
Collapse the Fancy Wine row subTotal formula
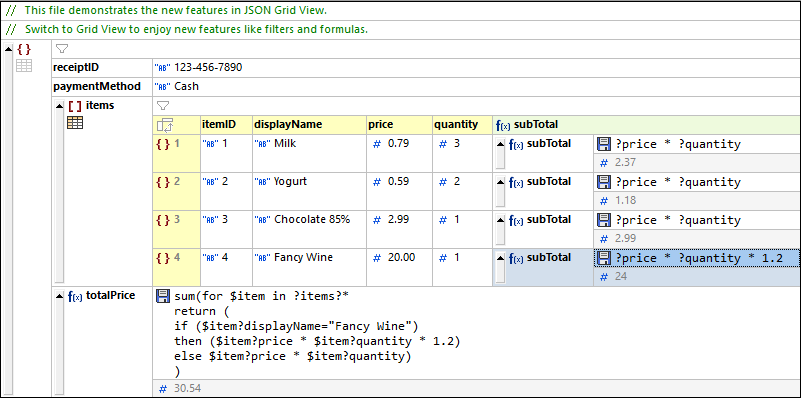tap(501, 258)
